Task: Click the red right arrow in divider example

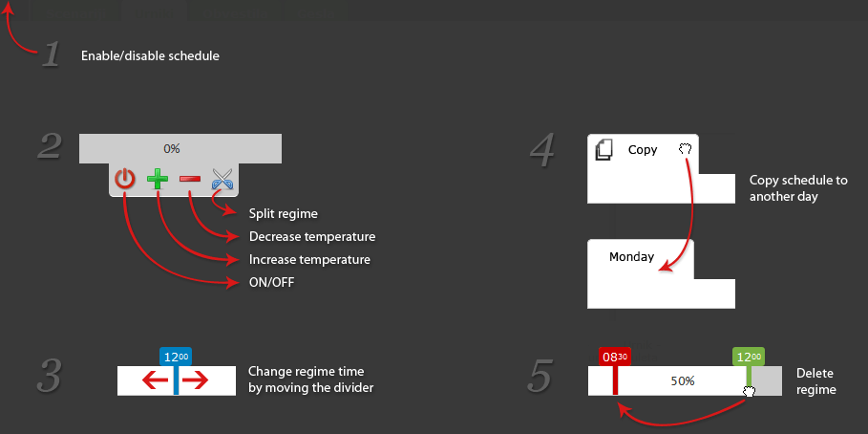Action: click(196, 380)
